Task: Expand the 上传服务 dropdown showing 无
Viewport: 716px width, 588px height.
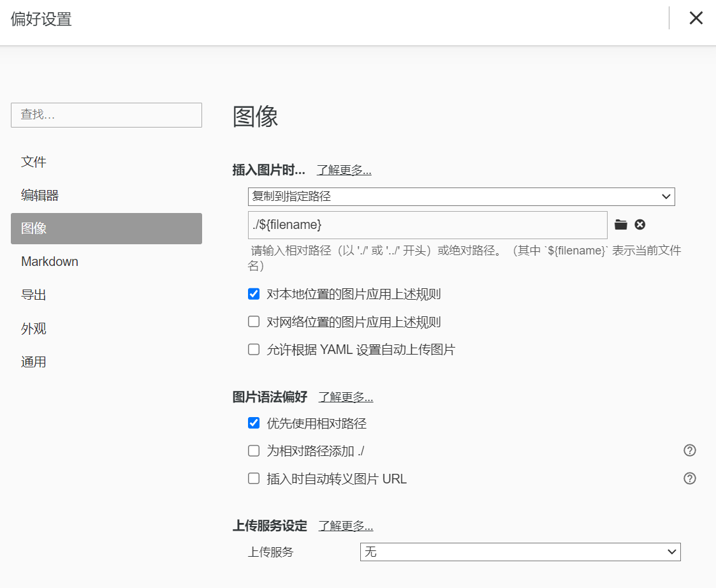Action: pos(520,552)
